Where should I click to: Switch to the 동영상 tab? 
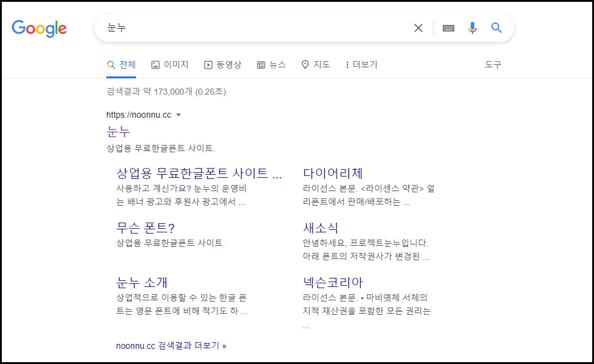coord(223,65)
